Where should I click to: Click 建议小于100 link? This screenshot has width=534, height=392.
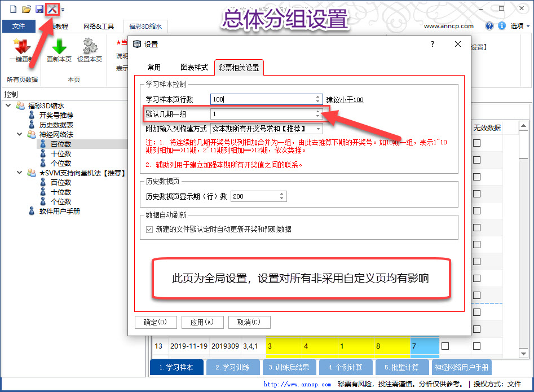(345, 100)
